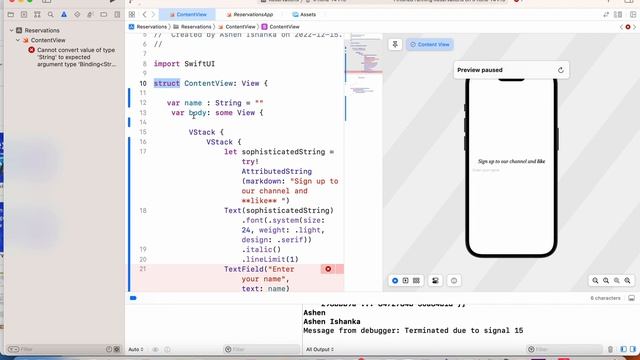Go forward with the right arrow
Screen dimensions: 640x360
tap(153, 14)
